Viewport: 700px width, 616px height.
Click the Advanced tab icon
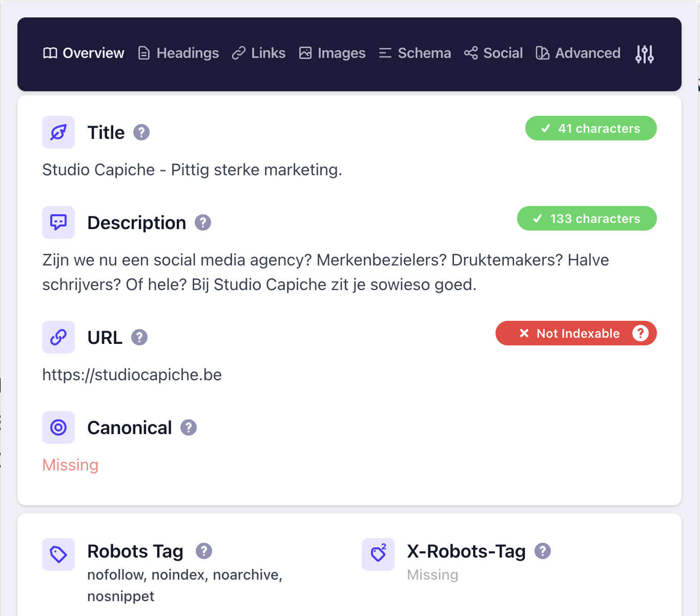pyautogui.click(x=543, y=53)
